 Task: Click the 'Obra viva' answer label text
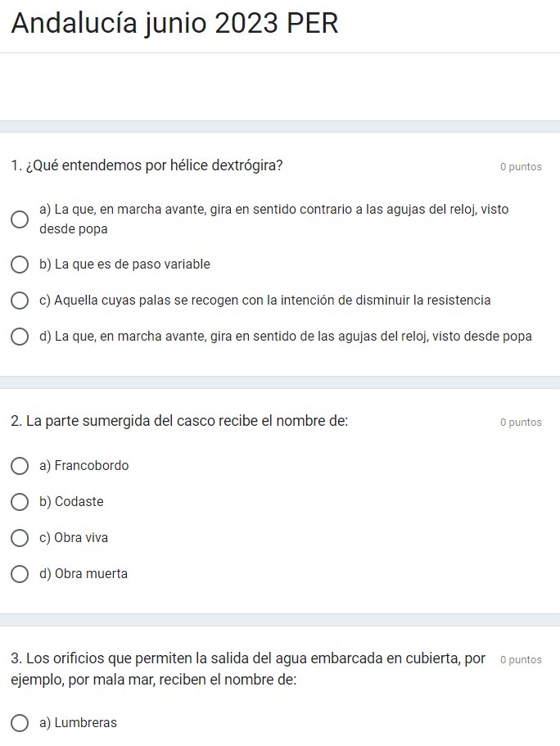coord(74,538)
